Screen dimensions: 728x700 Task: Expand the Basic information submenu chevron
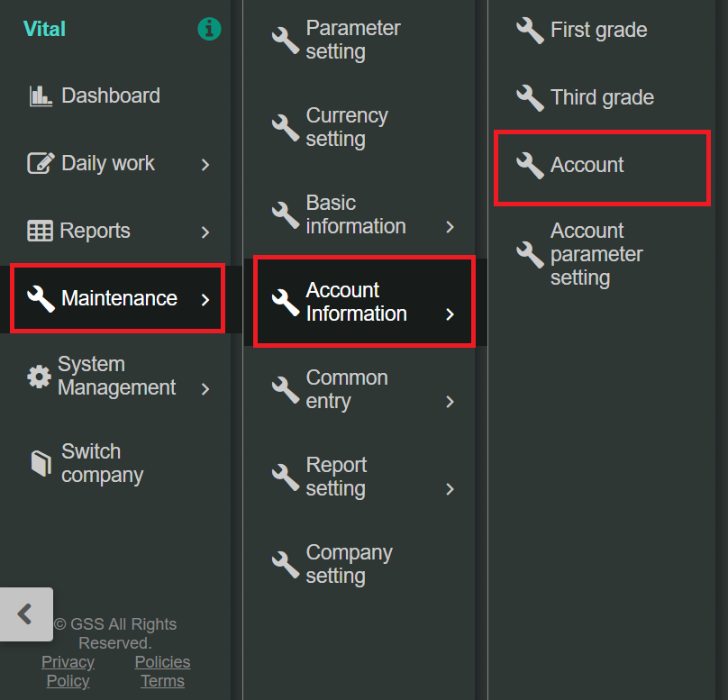[x=450, y=227]
